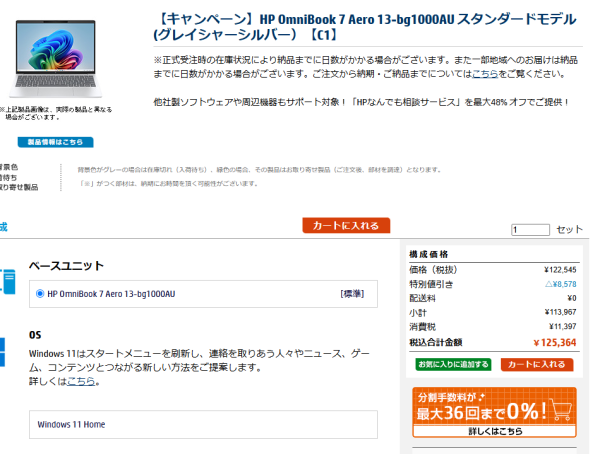This screenshot has width=600, height=454.
Task: Click the 価格（税抜）¥122,545 value
Action: point(560,270)
